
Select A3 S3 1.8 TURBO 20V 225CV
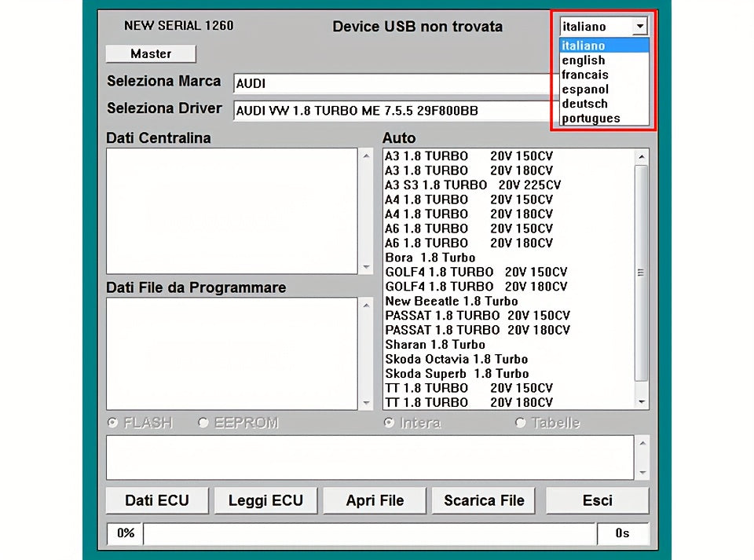[473, 185]
